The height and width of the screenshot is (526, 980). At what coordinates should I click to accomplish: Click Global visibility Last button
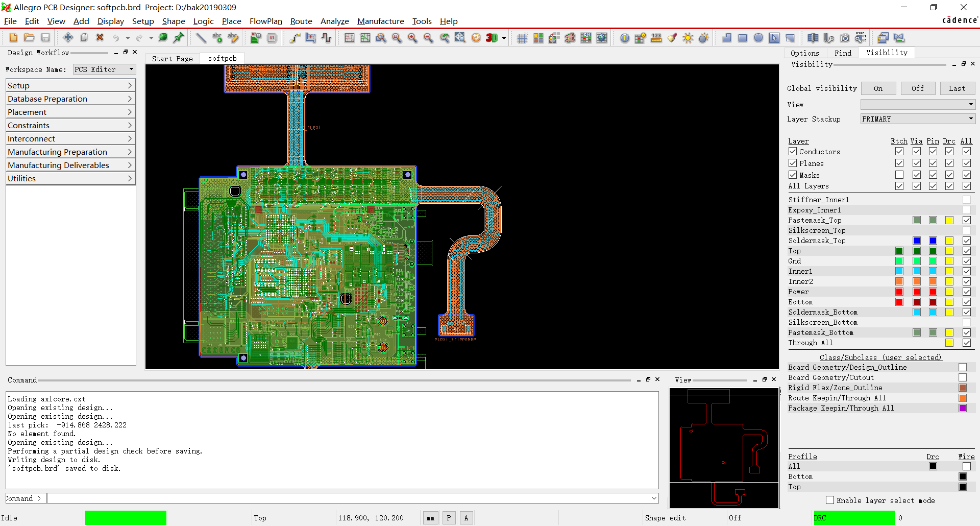[957, 88]
